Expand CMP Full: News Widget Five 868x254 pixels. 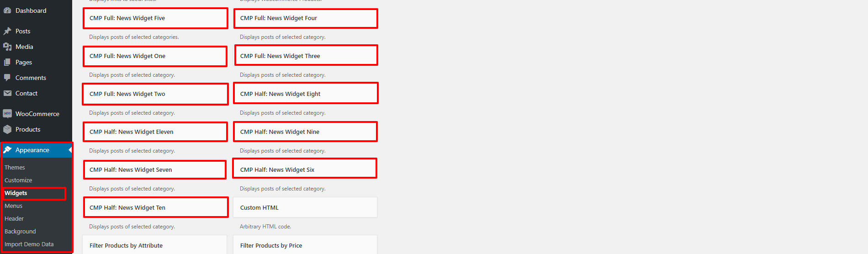point(155,18)
